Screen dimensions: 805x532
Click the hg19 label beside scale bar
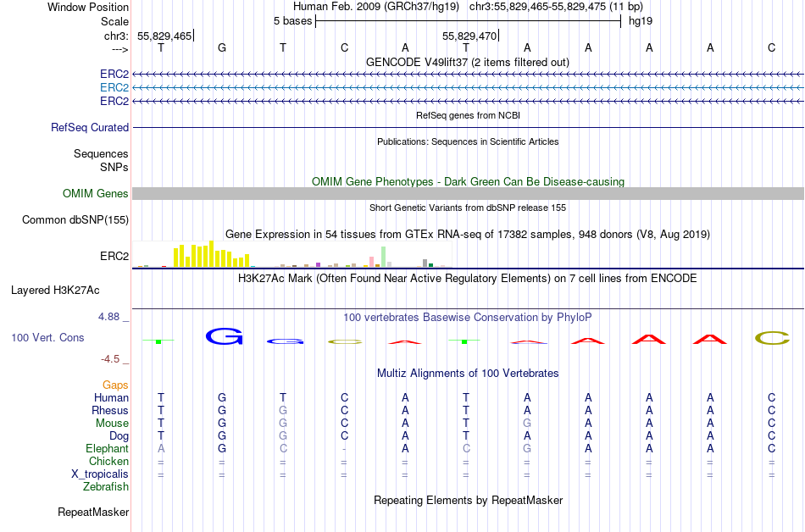click(641, 21)
